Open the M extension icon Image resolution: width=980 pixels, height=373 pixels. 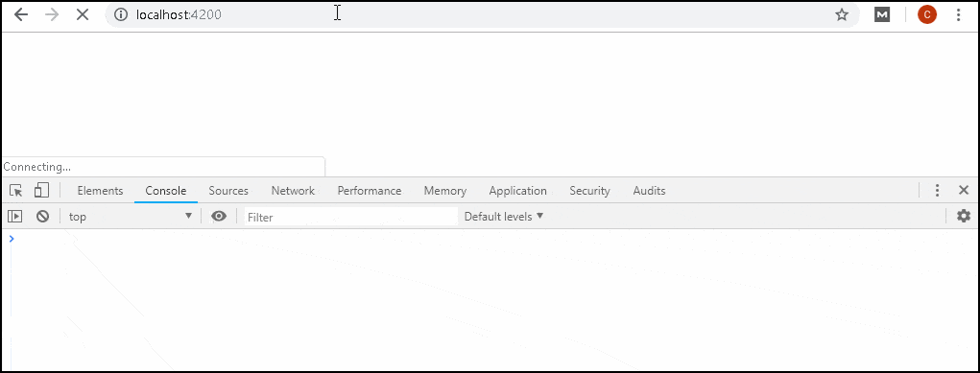point(882,14)
